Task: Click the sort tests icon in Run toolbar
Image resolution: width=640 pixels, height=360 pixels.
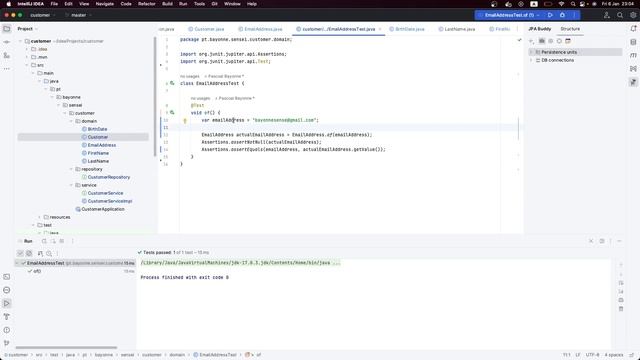Action: pyautogui.click(x=40, y=253)
